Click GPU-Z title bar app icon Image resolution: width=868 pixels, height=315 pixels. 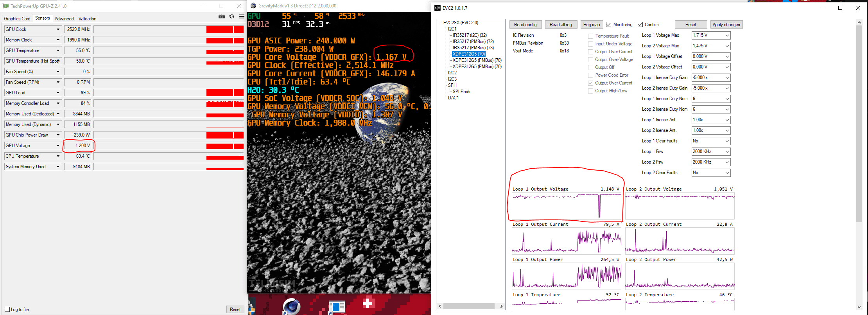(5, 6)
